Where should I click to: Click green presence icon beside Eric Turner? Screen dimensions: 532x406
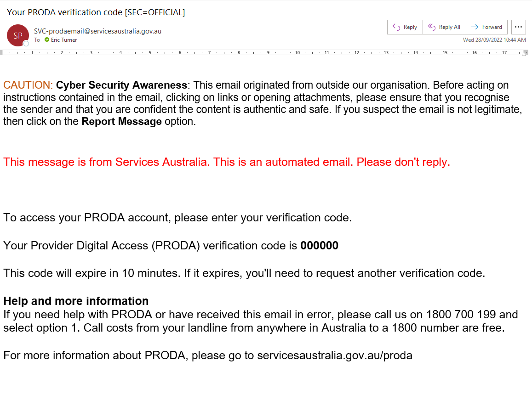[46, 40]
